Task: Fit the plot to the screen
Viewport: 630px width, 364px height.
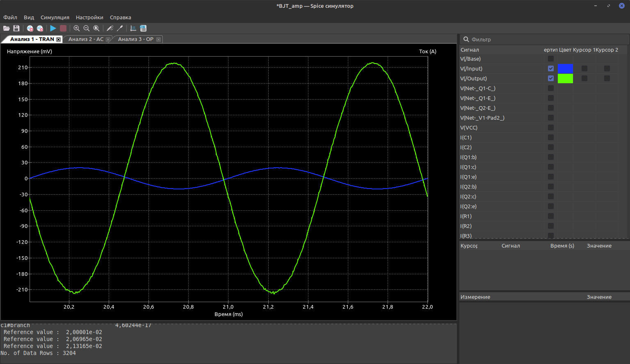Action: click(x=96, y=28)
